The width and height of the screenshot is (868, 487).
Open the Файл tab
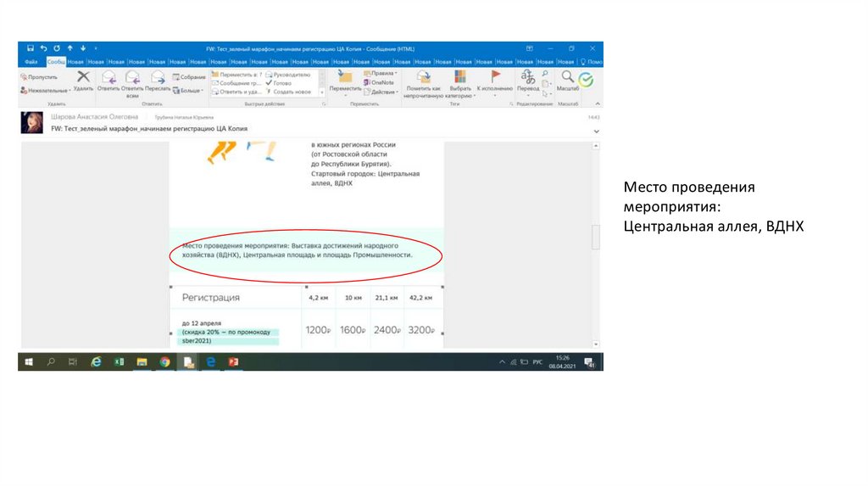31,61
